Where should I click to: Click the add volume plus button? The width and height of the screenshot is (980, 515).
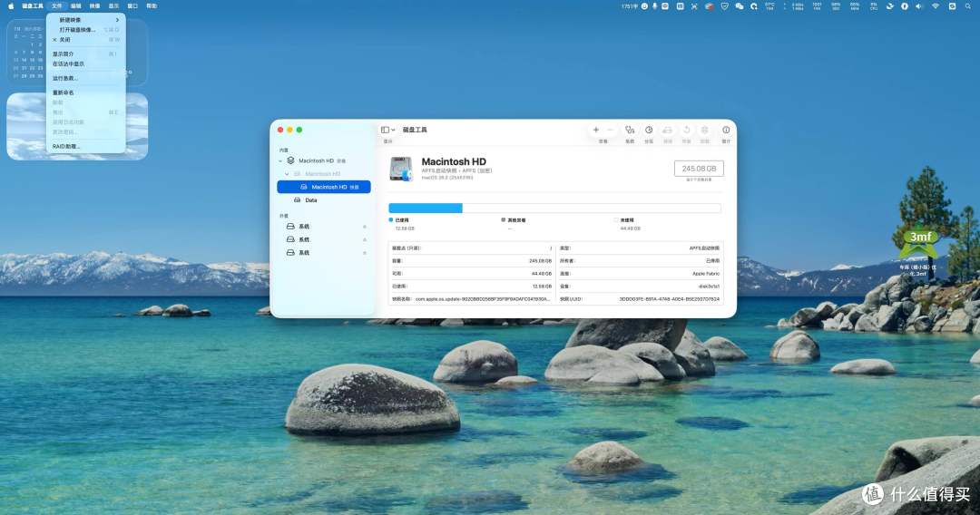click(595, 130)
